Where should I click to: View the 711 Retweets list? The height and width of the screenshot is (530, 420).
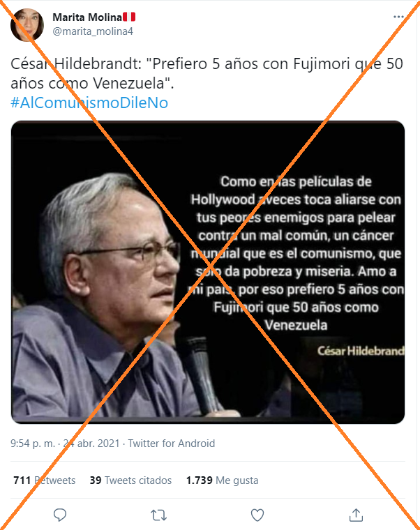click(44, 480)
